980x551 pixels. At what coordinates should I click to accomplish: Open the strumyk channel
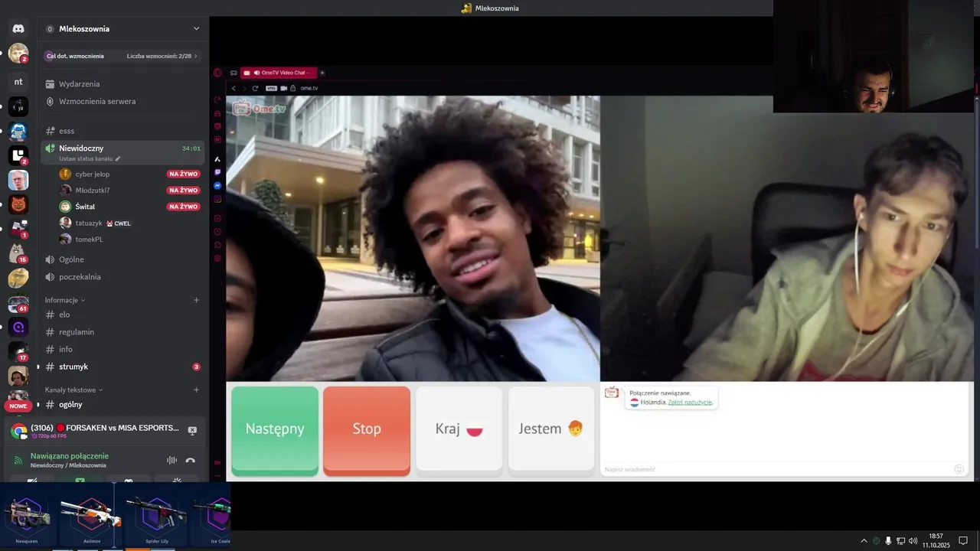(x=122, y=367)
